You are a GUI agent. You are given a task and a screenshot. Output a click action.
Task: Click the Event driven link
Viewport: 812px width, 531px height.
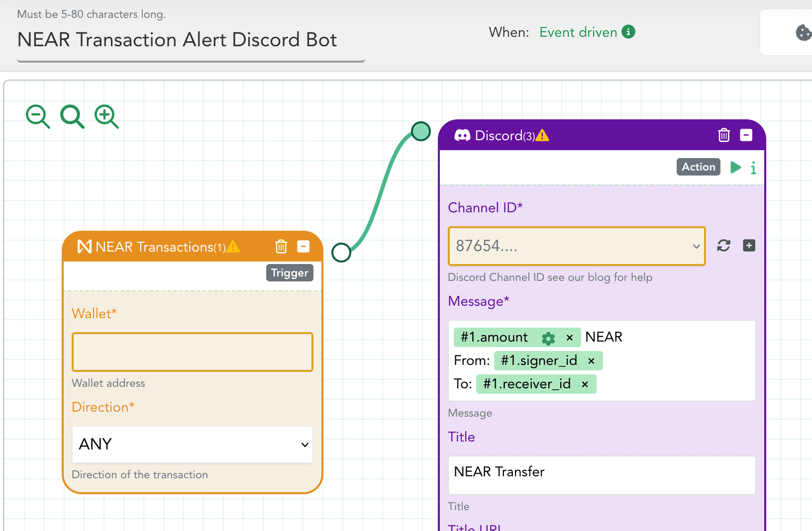pos(578,32)
